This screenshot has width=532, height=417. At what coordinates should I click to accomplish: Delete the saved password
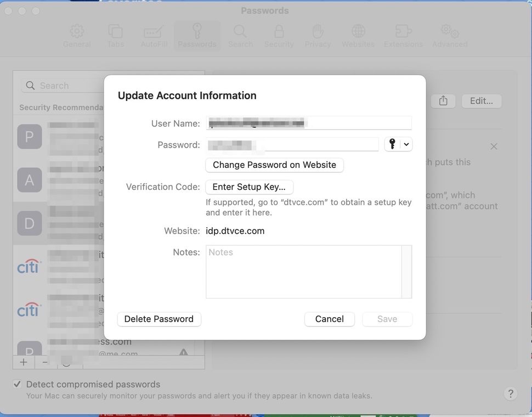tap(159, 319)
